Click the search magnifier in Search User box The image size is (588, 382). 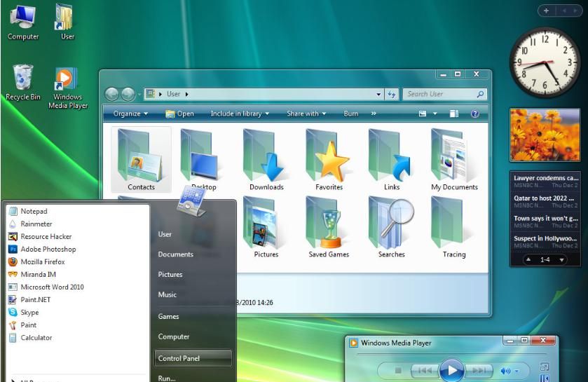[x=480, y=94]
